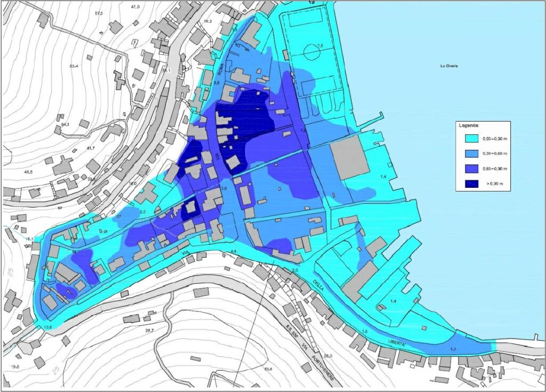546x392 pixels.
Task: Click the elevation value '19,5'
Action: pyautogui.click(x=14, y=366)
